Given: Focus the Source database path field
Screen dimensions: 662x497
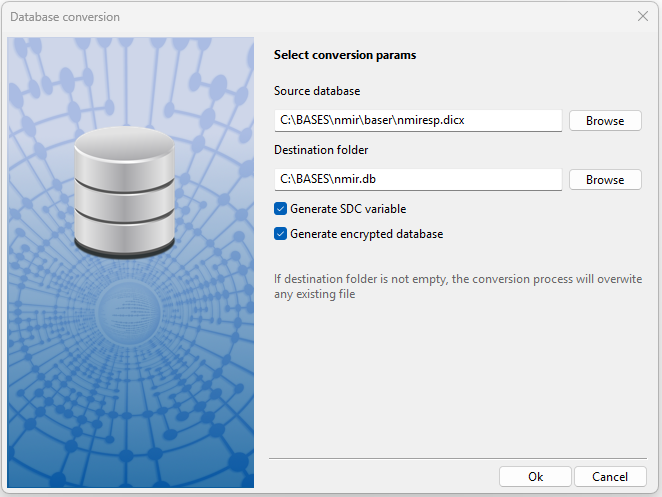Looking at the screenshot, I should 417,121.
